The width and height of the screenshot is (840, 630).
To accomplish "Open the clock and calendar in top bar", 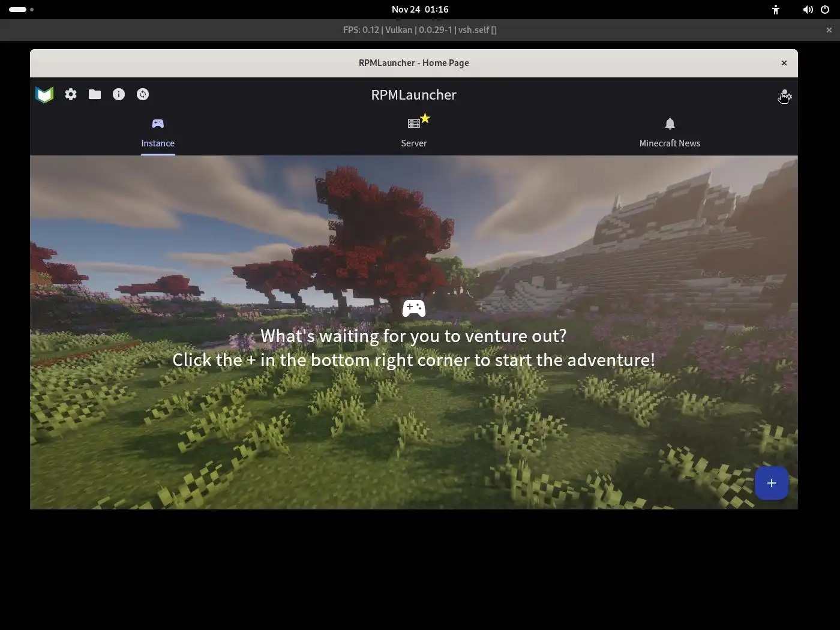I will (x=420, y=10).
